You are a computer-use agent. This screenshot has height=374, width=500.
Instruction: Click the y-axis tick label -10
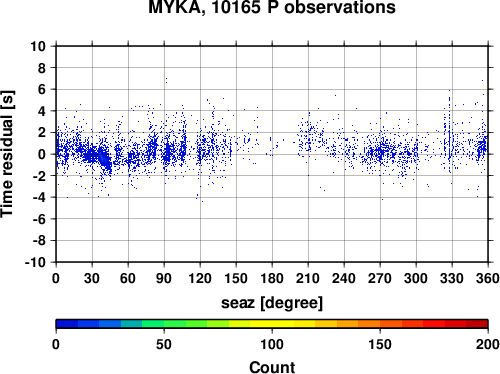[35, 262]
